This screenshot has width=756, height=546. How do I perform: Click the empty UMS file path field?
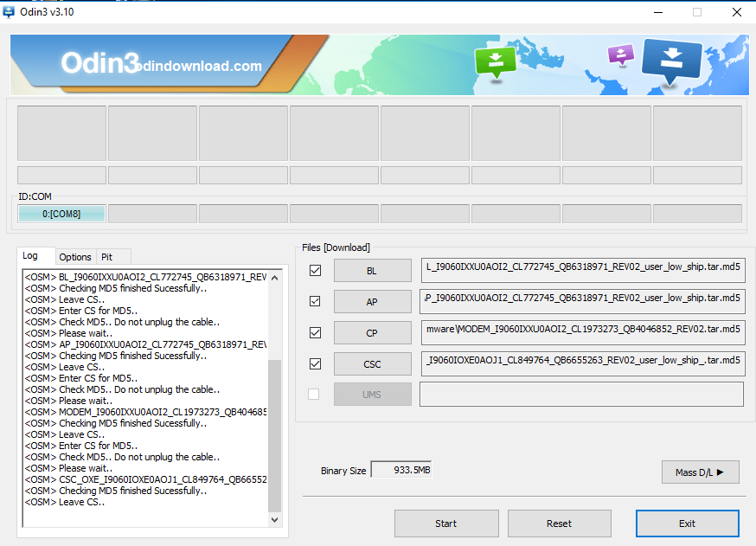[x=581, y=395]
